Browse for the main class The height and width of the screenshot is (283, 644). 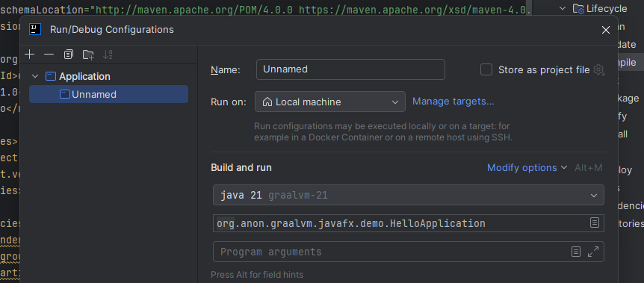594,223
